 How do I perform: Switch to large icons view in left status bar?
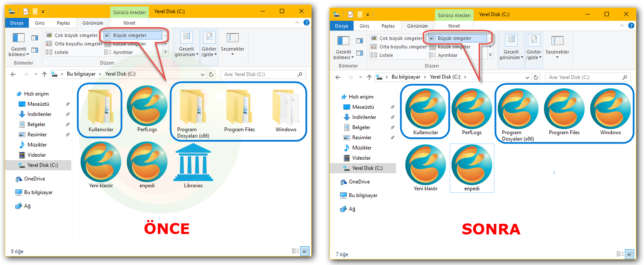tap(305, 251)
